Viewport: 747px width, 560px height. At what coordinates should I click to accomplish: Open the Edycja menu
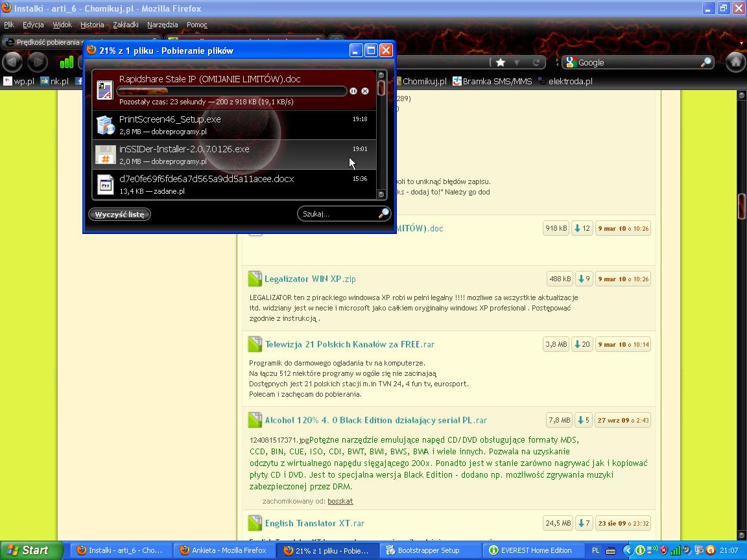(33, 25)
